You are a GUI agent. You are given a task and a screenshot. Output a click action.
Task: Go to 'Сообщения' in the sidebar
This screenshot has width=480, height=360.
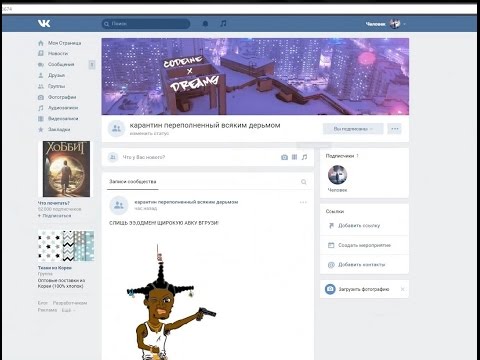click(61, 64)
